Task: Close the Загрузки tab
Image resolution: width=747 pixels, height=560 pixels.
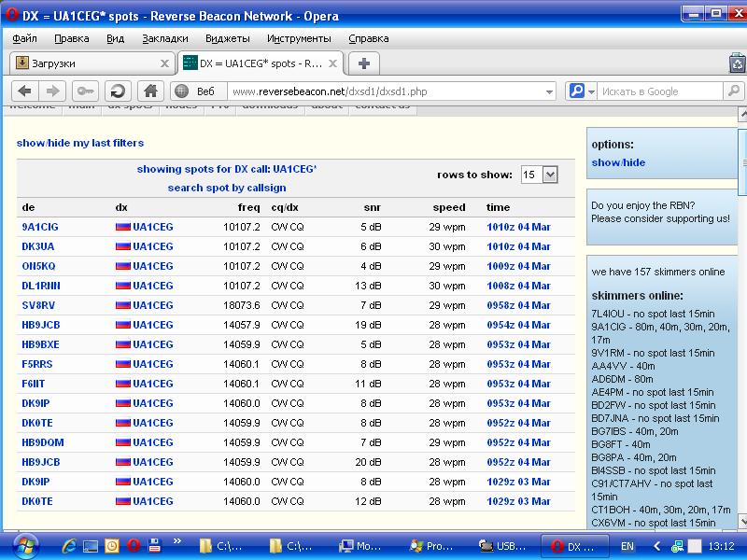Action: point(164,63)
